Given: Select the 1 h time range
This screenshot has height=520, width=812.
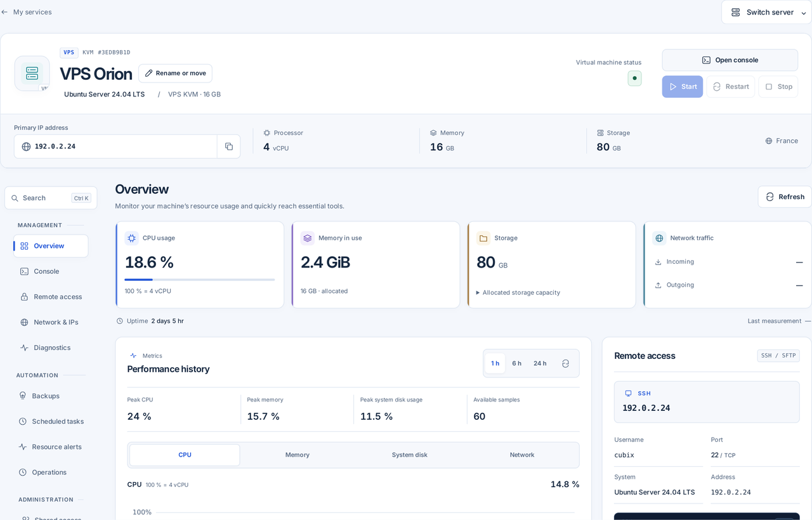Looking at the screenshot, I should [495, 363].
